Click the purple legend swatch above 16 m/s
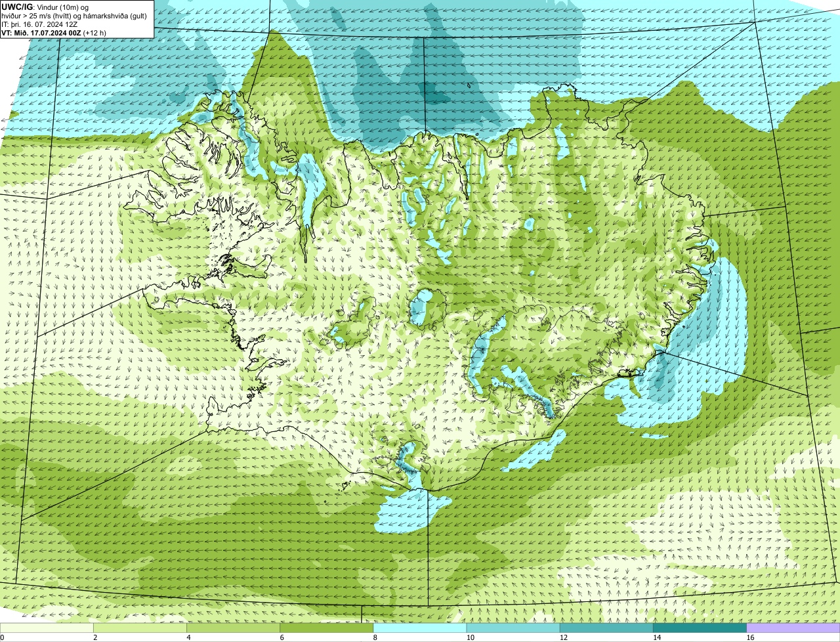840x642 pixels. pos(793,628)
